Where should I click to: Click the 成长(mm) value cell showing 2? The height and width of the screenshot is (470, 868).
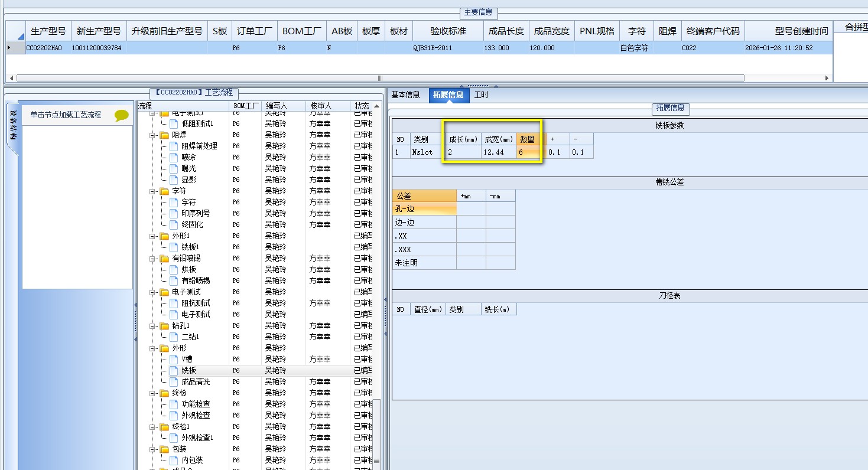(463, 152)
